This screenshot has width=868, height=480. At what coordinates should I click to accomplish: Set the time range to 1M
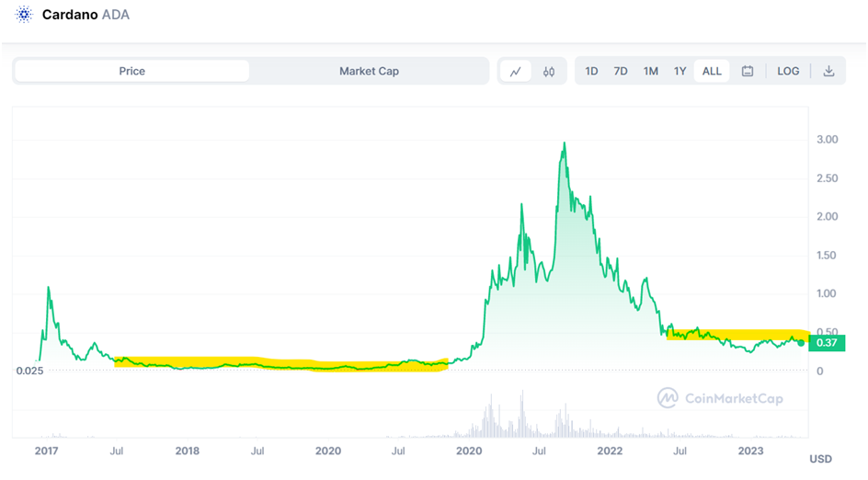(650, 72)
